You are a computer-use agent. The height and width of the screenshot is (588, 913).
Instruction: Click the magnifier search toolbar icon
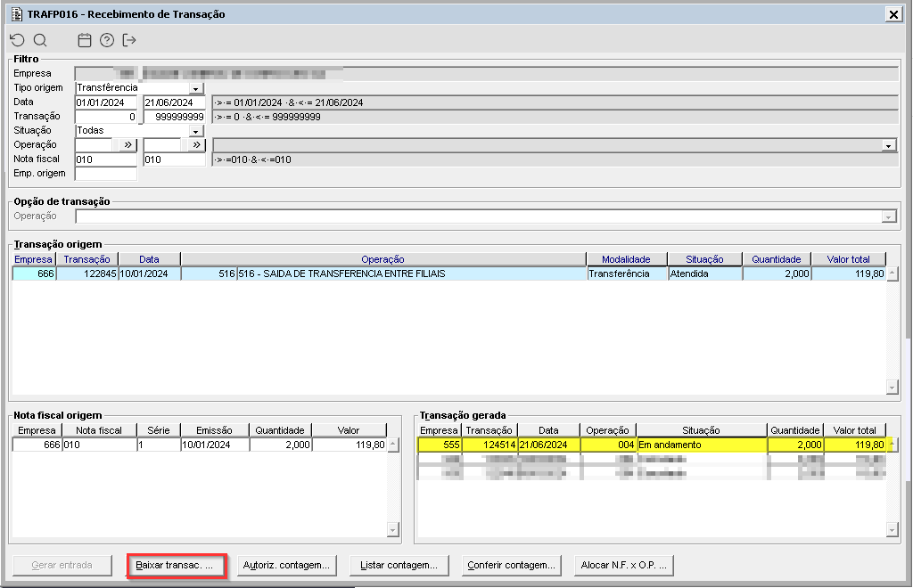[40, 40]
